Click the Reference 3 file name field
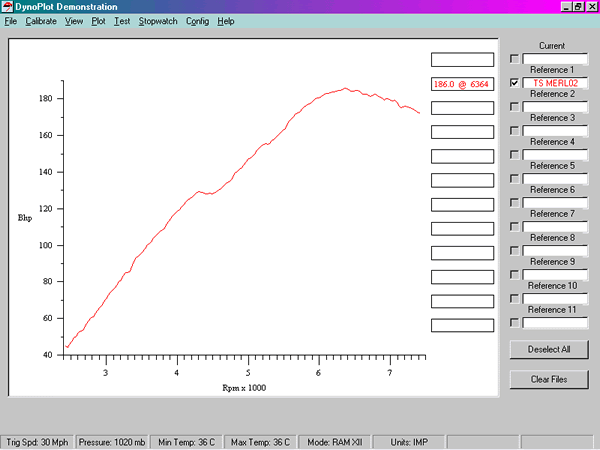The image size is (600, 450). click(x=555, y=131)
